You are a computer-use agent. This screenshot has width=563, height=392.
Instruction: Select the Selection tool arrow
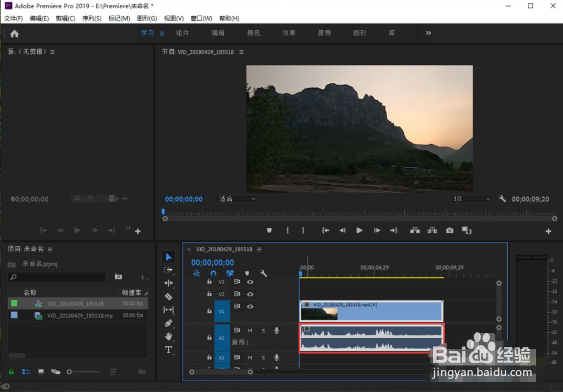point(168,257)
